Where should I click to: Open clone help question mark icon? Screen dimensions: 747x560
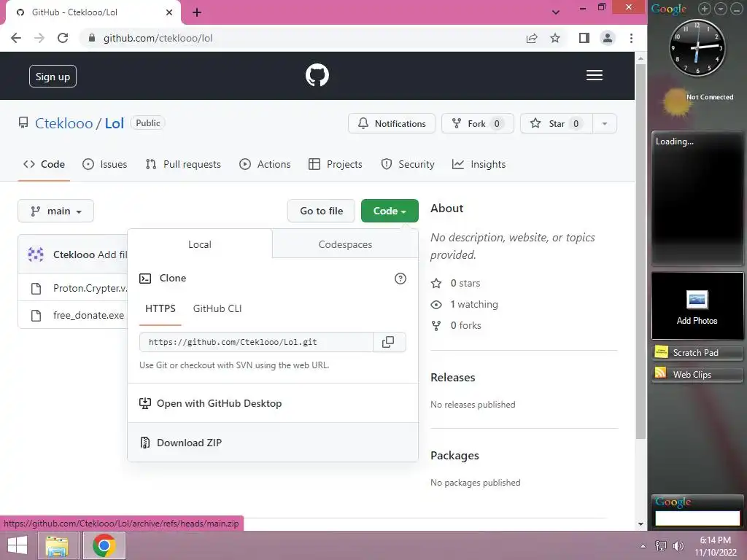[x=400, y=279]
